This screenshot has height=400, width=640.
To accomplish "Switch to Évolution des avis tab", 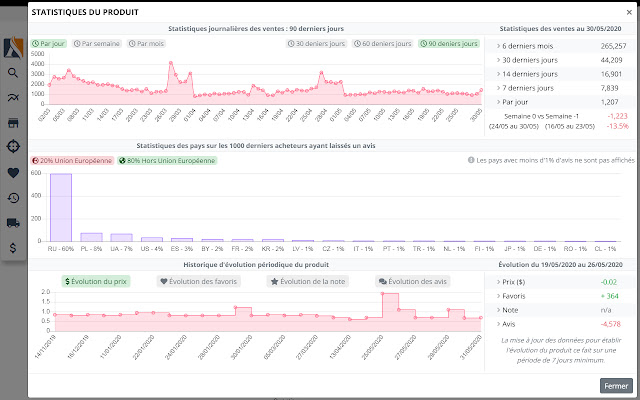I will pyautogui.click(x=412, y=282).
